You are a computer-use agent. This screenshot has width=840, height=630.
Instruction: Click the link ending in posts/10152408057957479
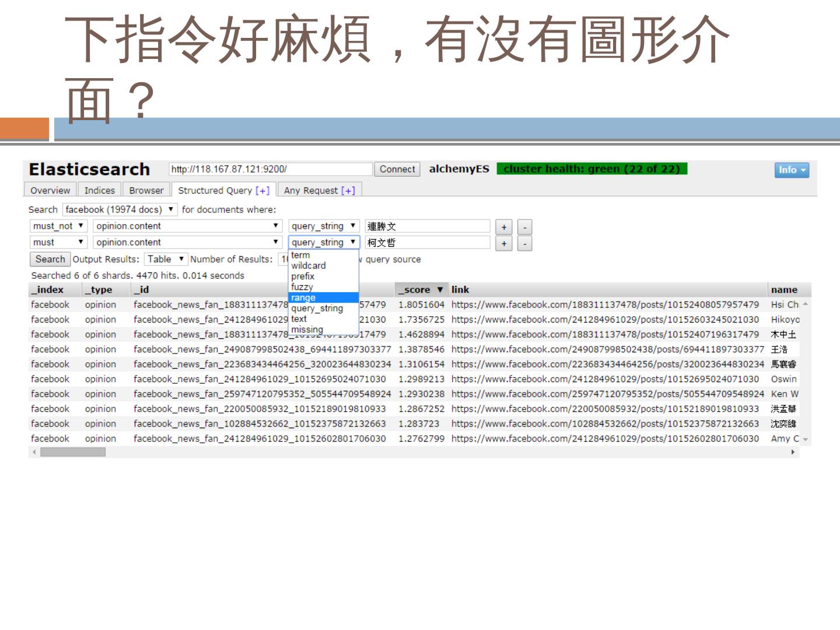click(x=605, y=304)
